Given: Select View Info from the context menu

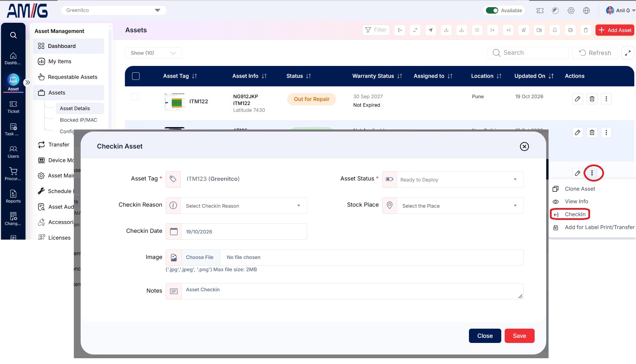Looking at the screenshot, I should [x=576, y=201].
